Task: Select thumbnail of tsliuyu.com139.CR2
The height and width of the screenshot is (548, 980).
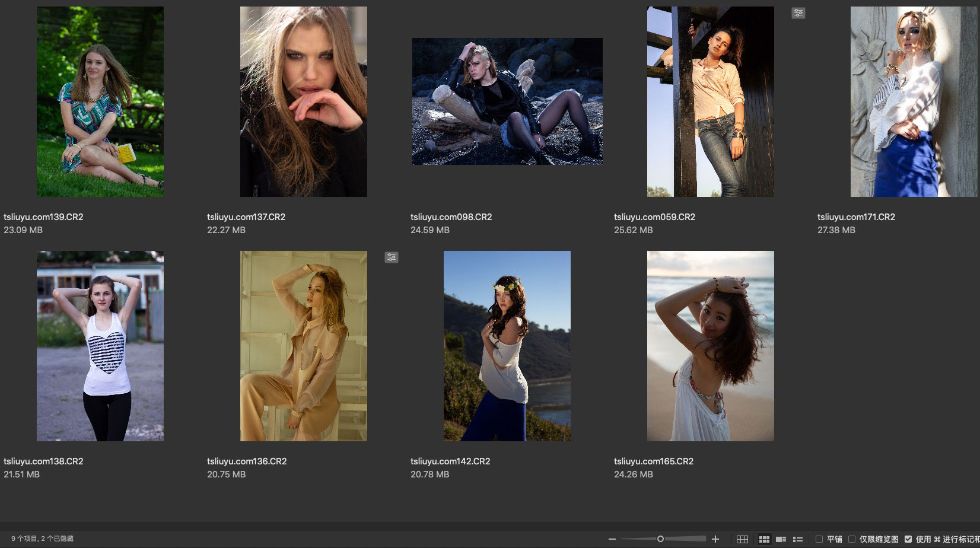Action: [100, 101]
